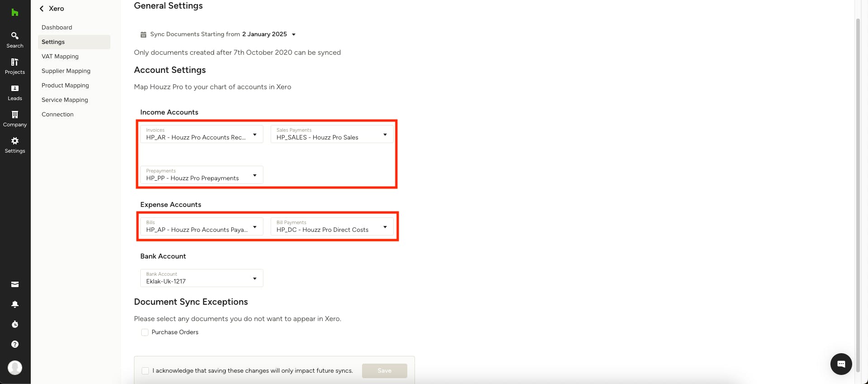The image size is (868, 384).
Task: Click the 'Please select any documents' text
Action: 238,319
